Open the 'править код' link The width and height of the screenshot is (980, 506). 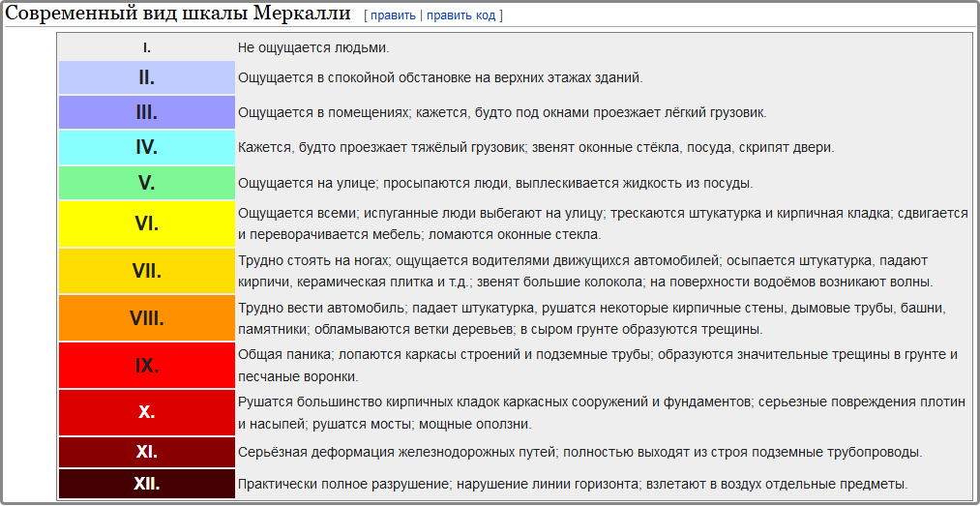tap(461, 15)
